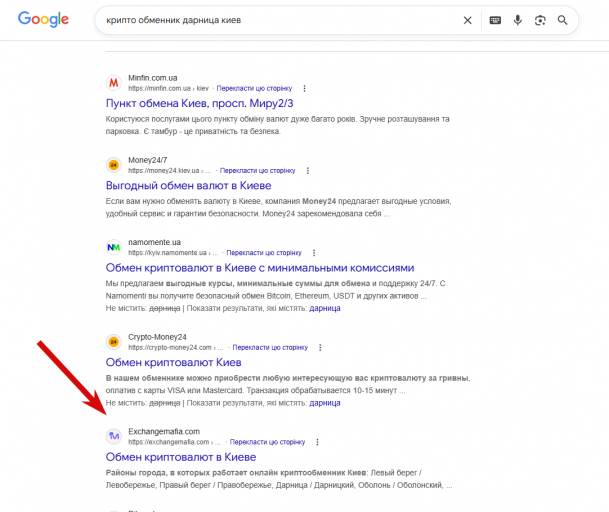
Task: Open more options for Exchangemafia.com result
Action: click(317, 442)
